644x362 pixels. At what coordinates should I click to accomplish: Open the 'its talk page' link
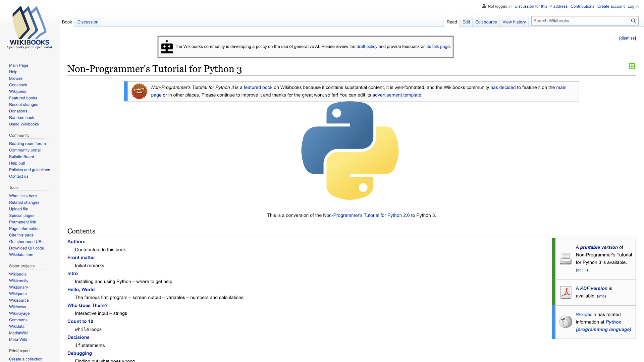438,47
